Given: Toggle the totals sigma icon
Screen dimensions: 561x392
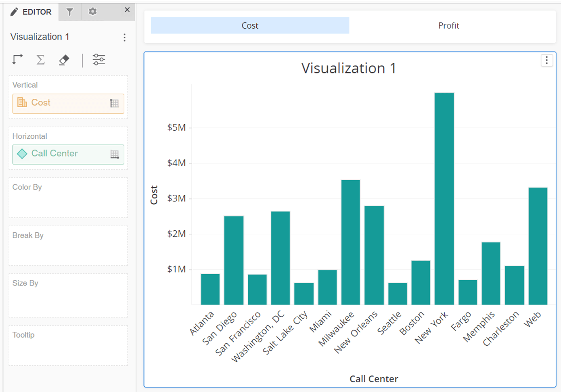Looking at the screenshot, I should (40, 60).
